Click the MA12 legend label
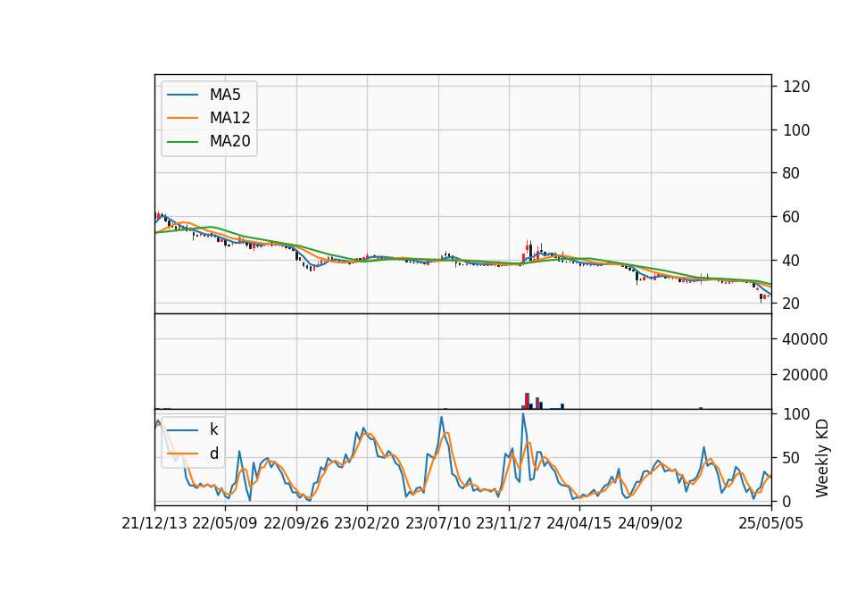The width and height of the screenshot is (857, 616). click(229, 118)
